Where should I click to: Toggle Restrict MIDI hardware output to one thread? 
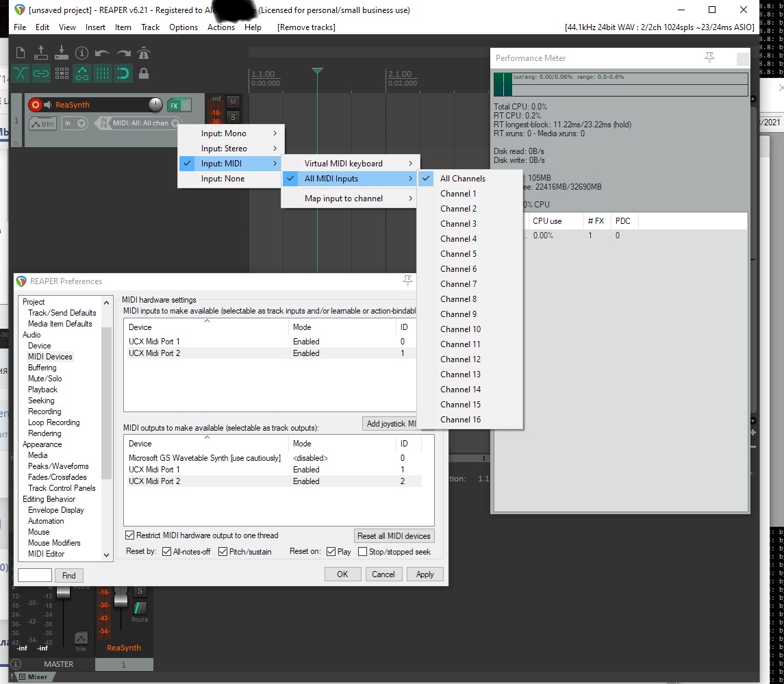point(130,535)
